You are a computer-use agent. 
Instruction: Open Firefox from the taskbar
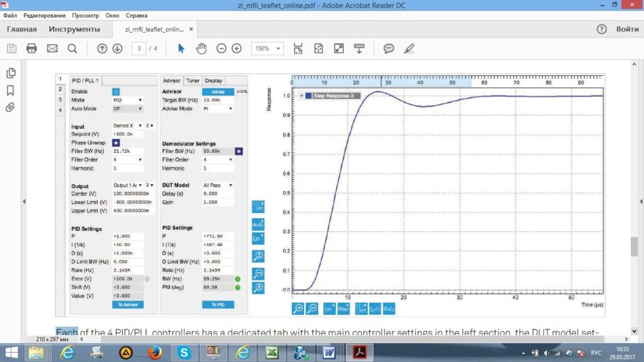[155, 353]
